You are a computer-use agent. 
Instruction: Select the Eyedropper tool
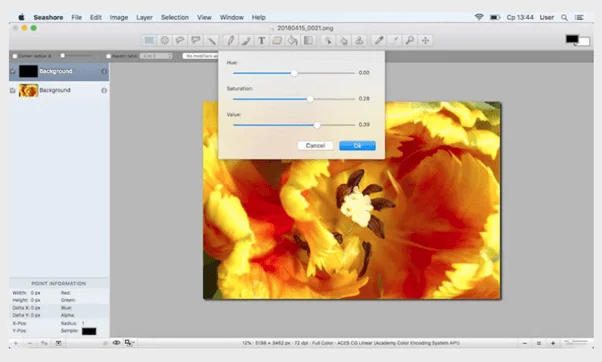coord(379,40)
